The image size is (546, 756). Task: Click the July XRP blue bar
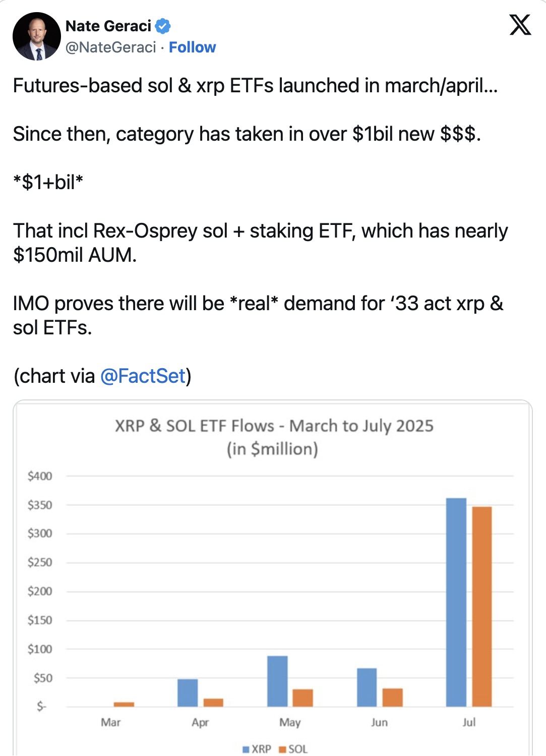456,602
